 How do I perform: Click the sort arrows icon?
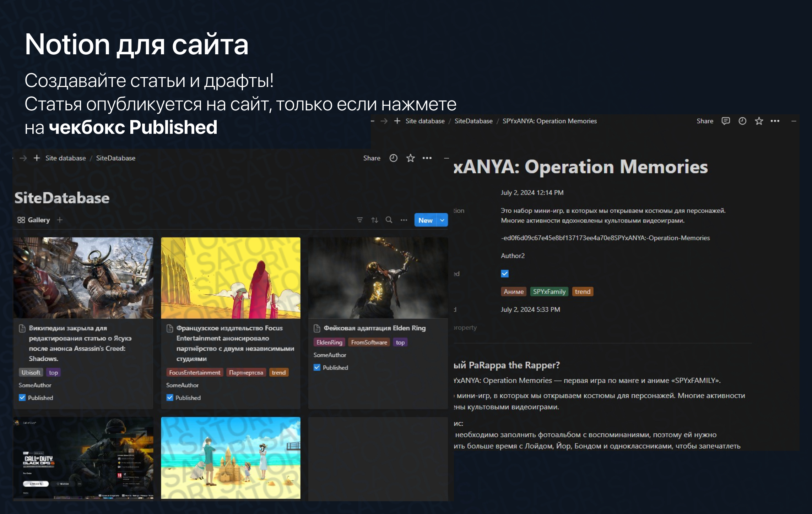point(374,220)
